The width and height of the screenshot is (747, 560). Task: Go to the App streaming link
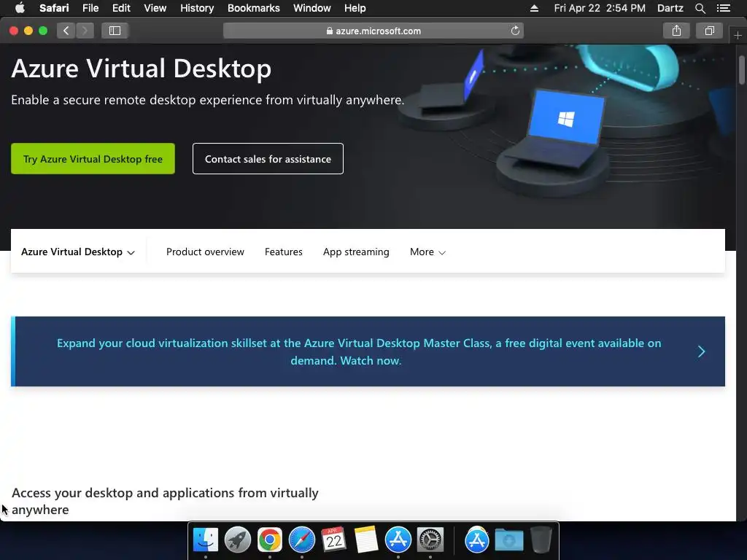coord(356,252)
